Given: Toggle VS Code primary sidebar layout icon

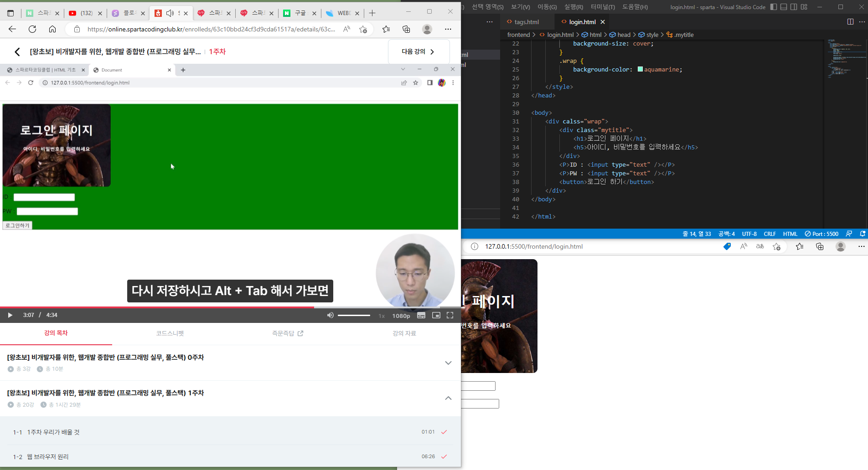Looking at the screenshot, I should [774, 7].
